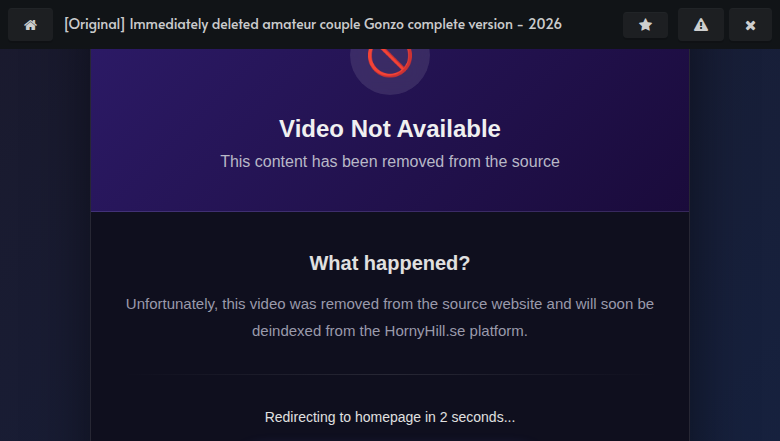Favorite this video with the star icon

point(645,24)
